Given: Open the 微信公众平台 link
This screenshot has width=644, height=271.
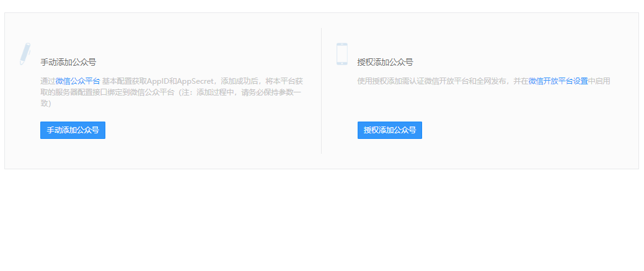Looking at the screenshot, I should (77, 81).
